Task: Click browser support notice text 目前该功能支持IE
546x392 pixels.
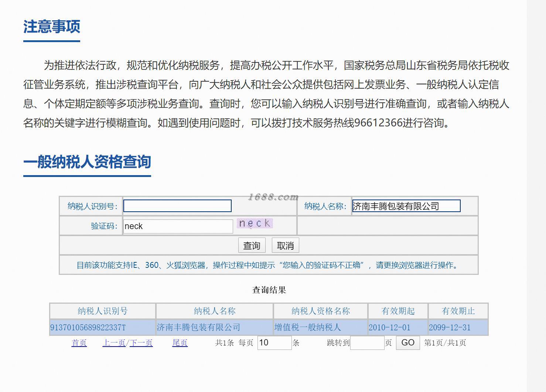Action: (x=269, y=265)
